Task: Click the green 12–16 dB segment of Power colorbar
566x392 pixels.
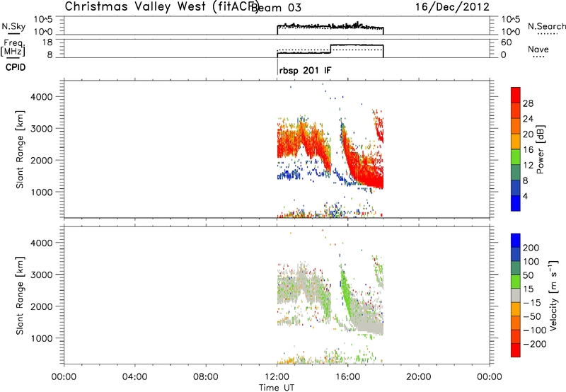Action: (516, 157)
